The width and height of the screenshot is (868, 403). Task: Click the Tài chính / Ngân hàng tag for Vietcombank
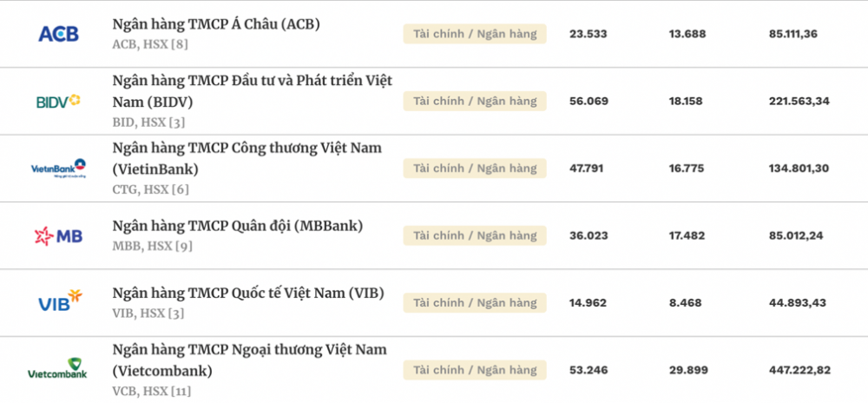475,370
